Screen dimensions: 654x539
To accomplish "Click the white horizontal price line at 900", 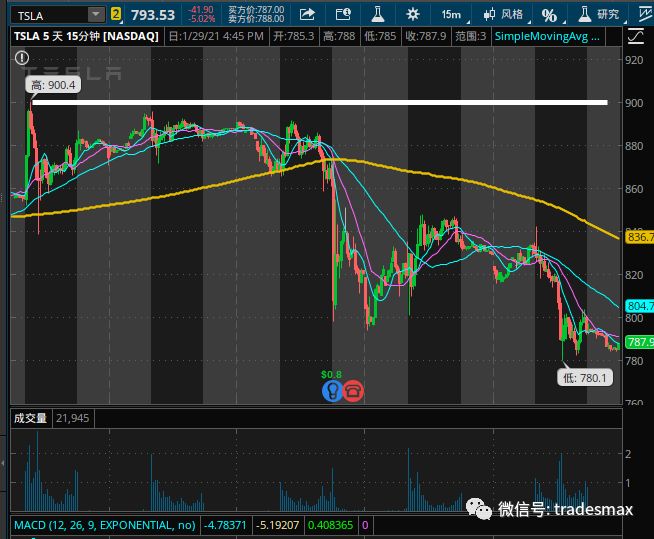I will (320, 102).
